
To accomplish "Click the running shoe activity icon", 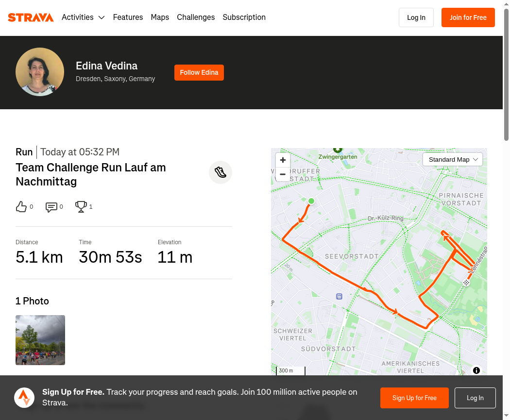I will [x=220, y=172].
